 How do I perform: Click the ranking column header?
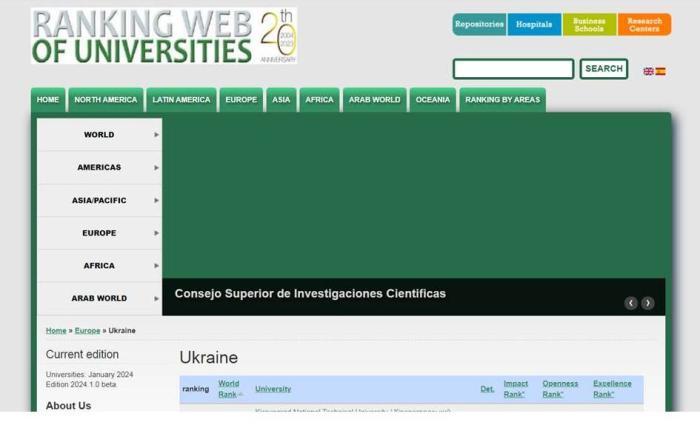pyautogui.click(x=196, y=389)
